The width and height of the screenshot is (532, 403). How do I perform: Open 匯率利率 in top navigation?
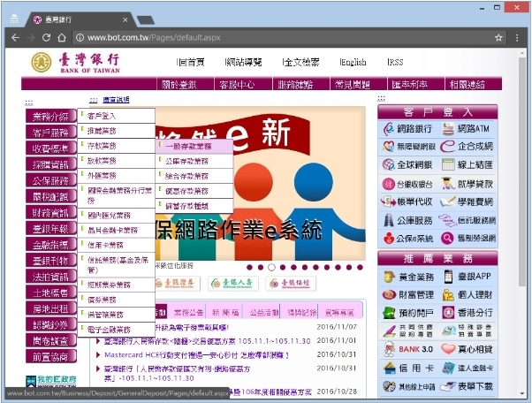pyautogui.click(x=409, y=84)
